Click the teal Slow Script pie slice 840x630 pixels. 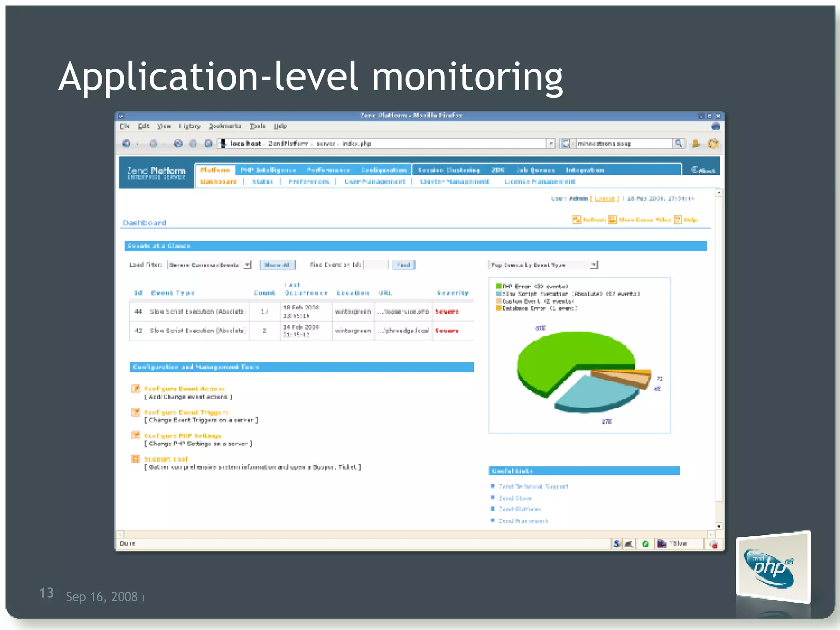(595, 394)
